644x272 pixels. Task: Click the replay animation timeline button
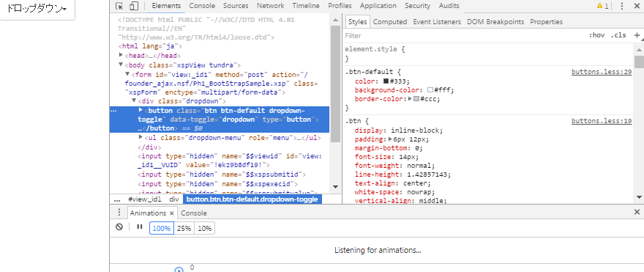(179, 270)
